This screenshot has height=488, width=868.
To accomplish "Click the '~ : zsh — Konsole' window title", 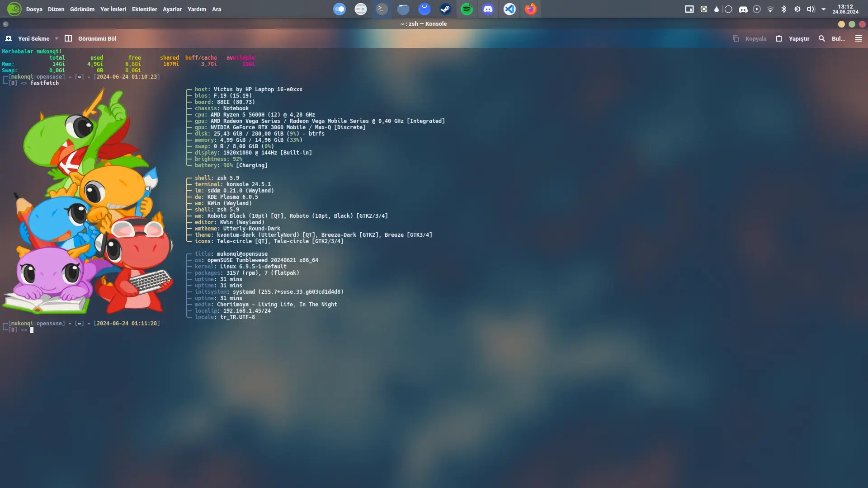I will [x=424, y=24].
